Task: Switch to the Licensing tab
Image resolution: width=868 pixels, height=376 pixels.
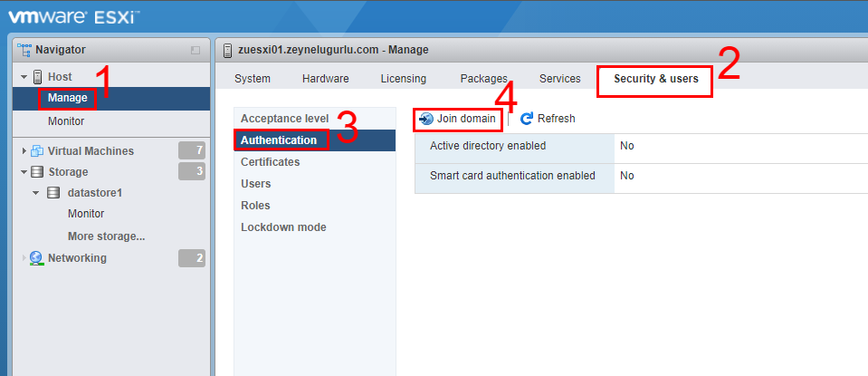Action: (x=404, y=79)
